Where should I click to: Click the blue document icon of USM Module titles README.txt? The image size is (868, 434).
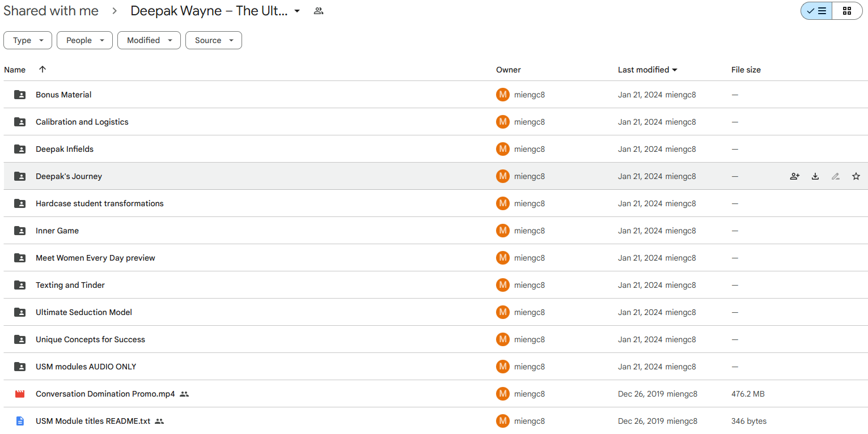point(20,421)
